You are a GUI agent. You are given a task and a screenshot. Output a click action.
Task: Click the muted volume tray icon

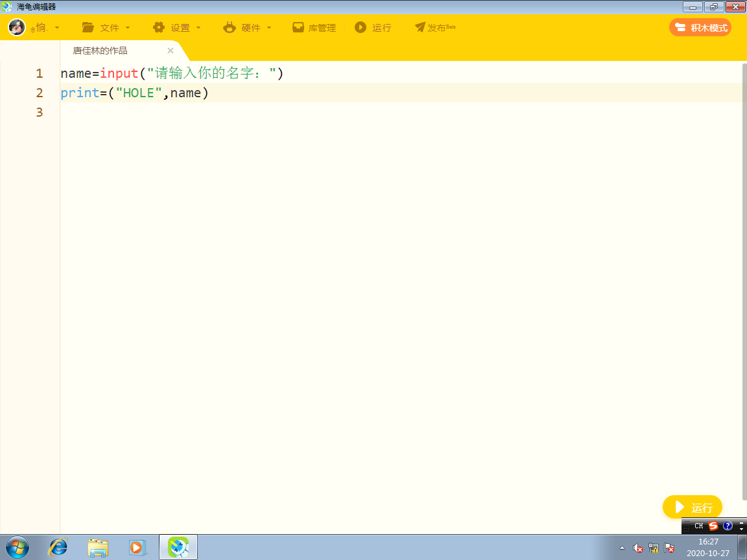[637, 548]
